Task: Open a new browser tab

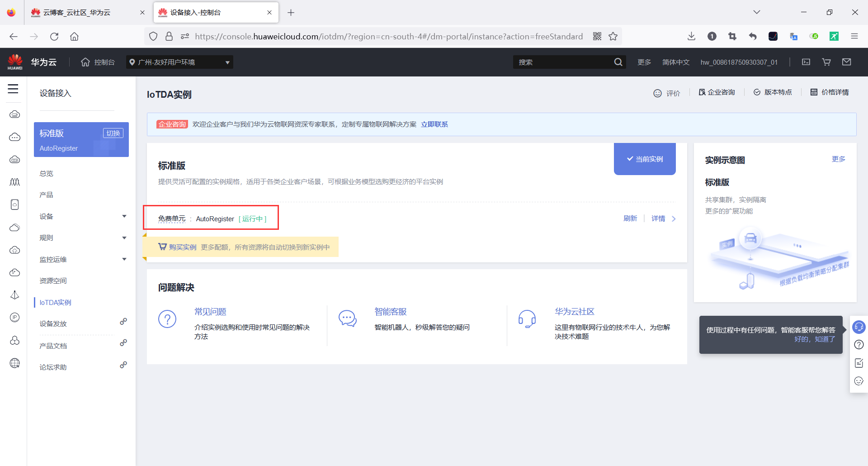Action: pos(291,12)
